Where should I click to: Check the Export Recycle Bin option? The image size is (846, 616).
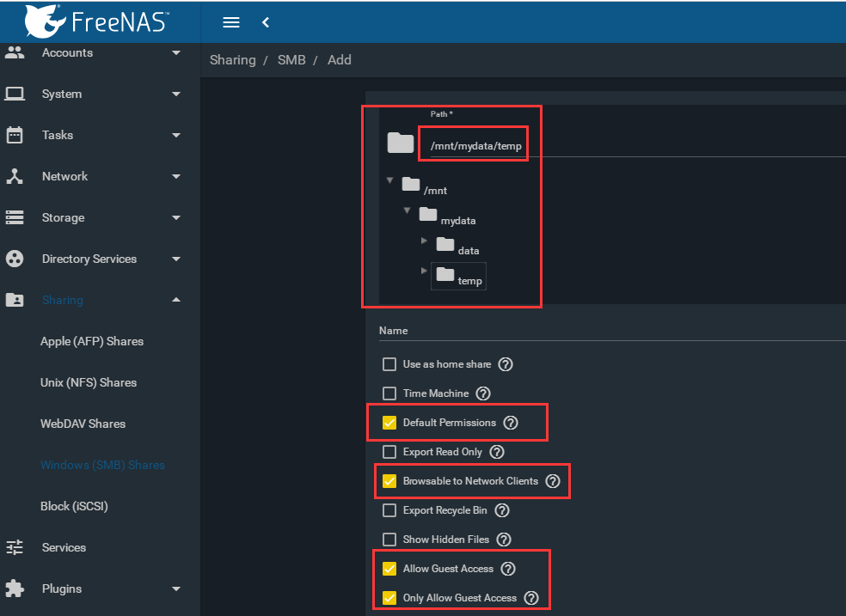coord(389,509)
